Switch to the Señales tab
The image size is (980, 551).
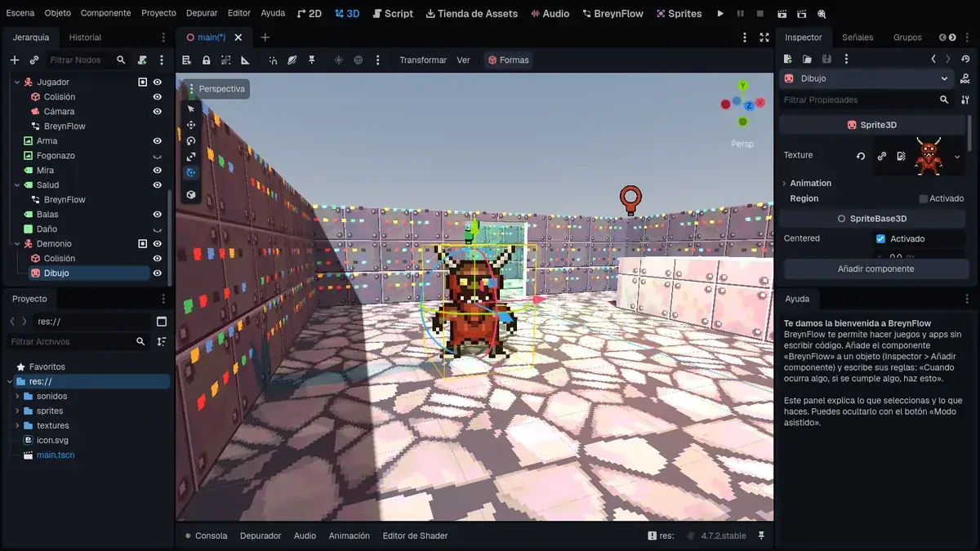point(857,37)
